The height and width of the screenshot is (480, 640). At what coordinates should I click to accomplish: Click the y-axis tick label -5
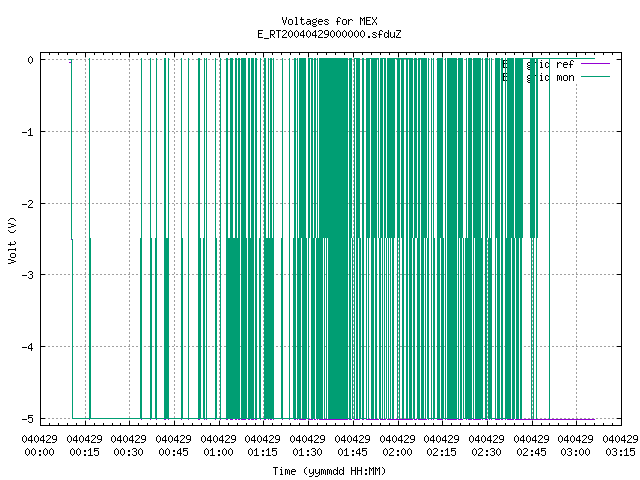pyautogui.click(x=28, y=419)
